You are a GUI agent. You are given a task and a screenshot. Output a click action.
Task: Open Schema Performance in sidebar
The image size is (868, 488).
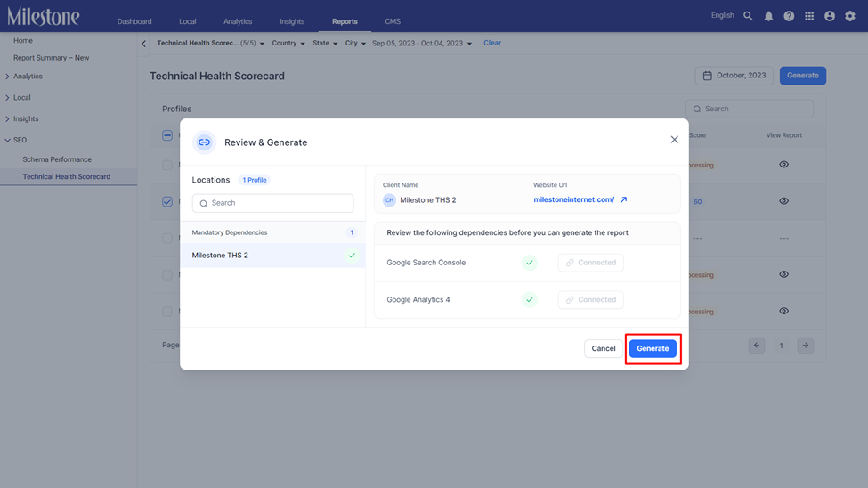[x=57, y=159]
